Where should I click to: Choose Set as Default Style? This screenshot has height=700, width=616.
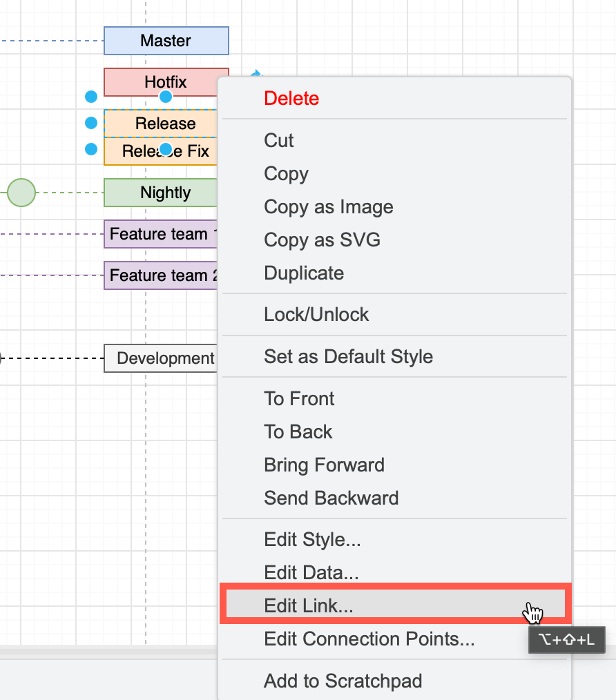tap(394, 357)
